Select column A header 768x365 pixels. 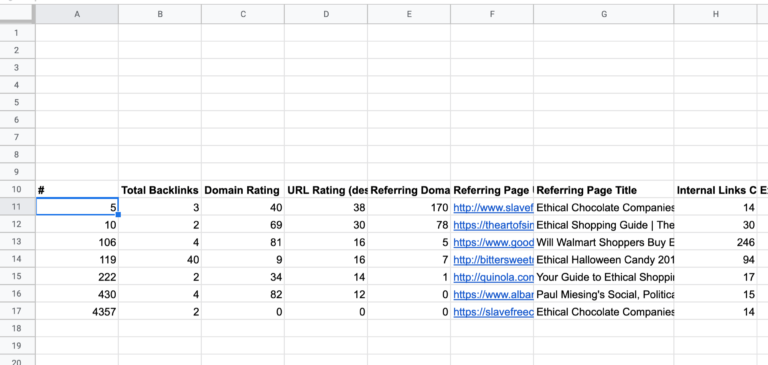click(x=77, y=15)
